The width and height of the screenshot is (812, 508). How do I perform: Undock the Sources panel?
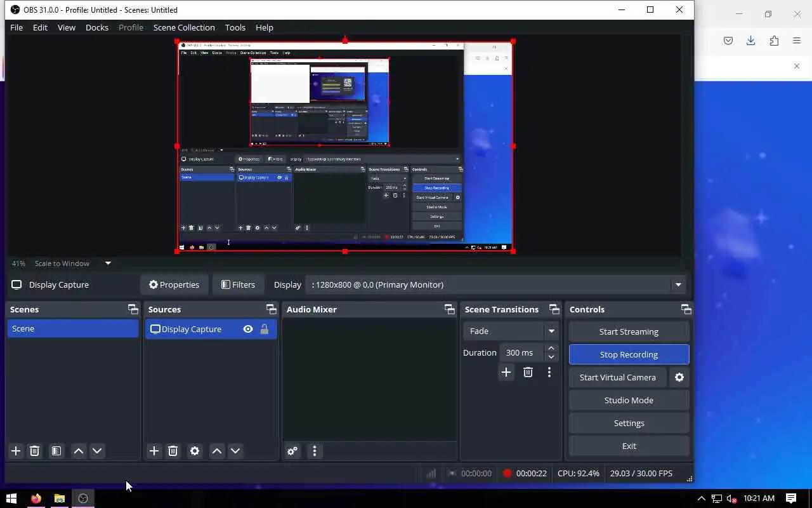pos(272,309)
